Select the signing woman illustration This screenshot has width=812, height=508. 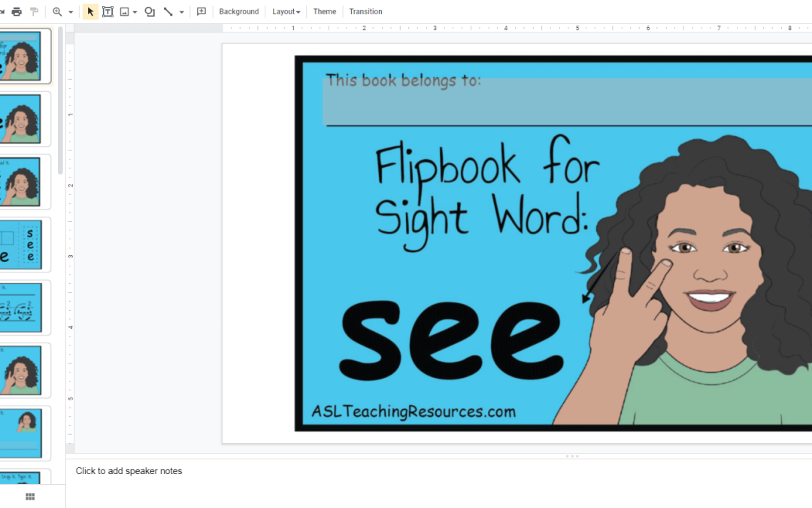click(683, 280)
